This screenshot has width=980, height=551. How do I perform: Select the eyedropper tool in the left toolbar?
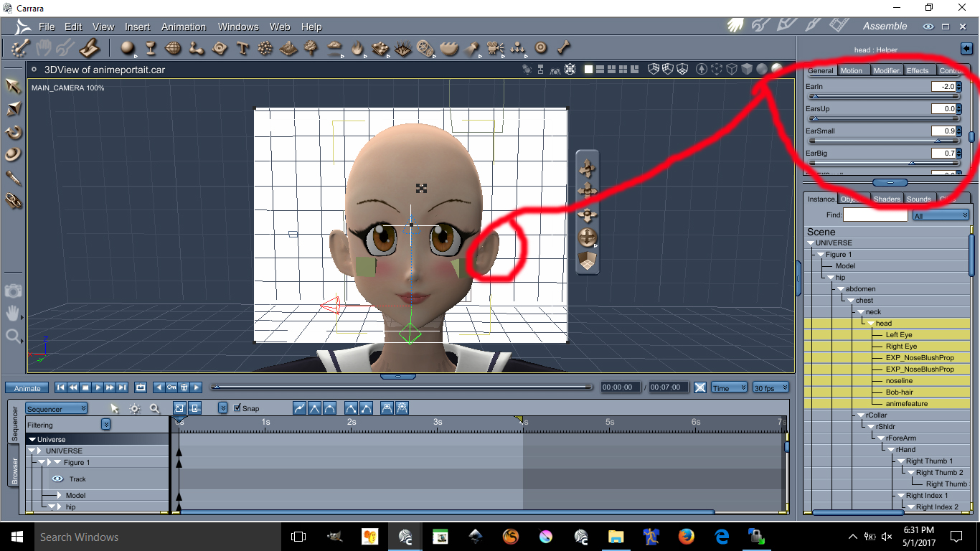pos(13,178)
